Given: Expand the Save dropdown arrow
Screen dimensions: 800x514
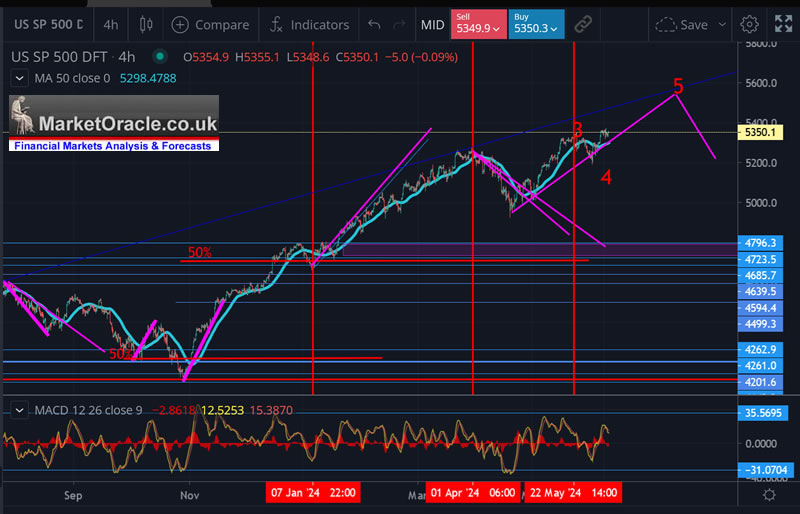Looking at the screenshot, I should point(722,25).
